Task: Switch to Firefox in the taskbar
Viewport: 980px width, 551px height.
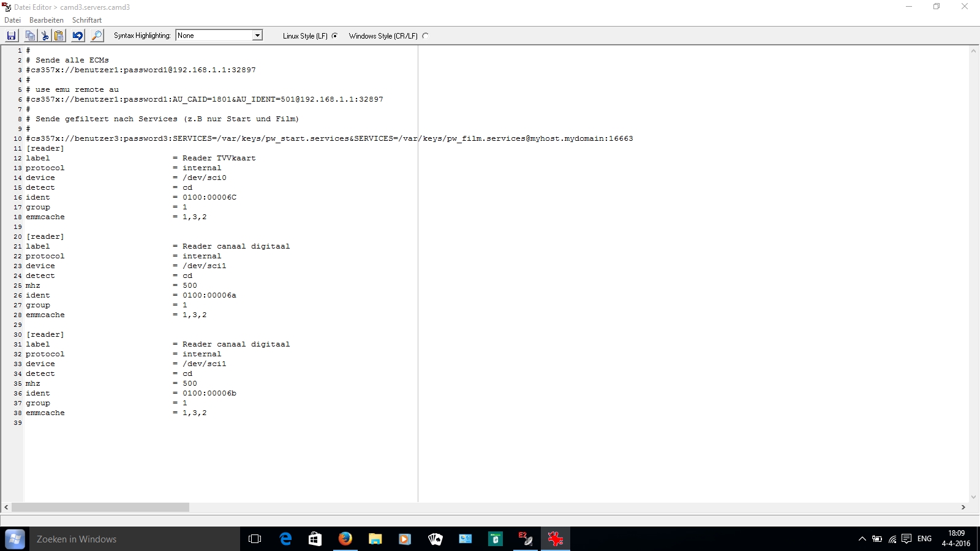Action: 345,539
